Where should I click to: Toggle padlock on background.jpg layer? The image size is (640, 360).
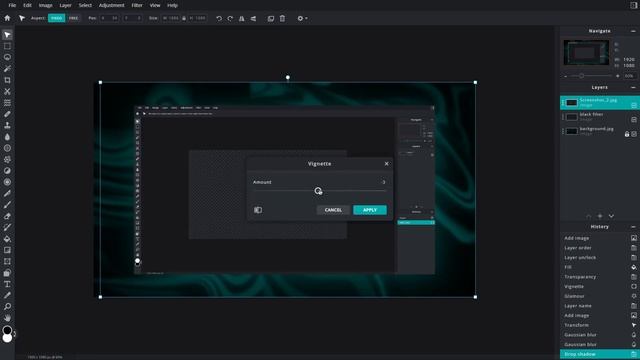click(627, 134)
